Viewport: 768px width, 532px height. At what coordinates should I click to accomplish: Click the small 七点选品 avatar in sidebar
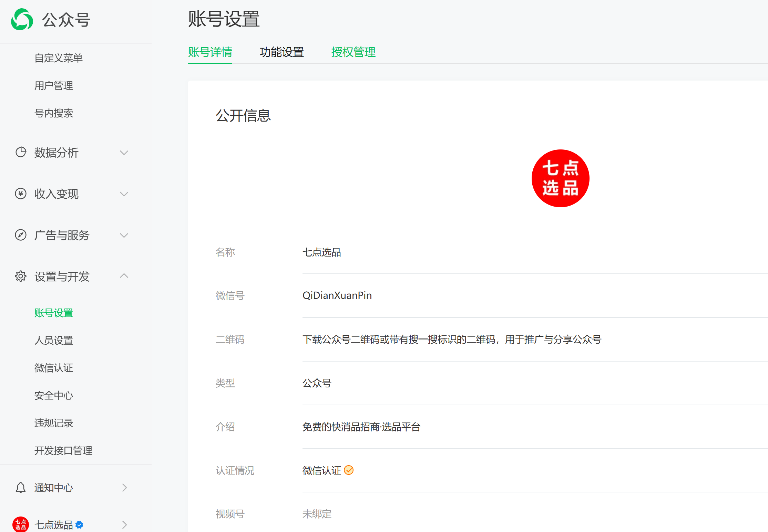pos(21,524)
